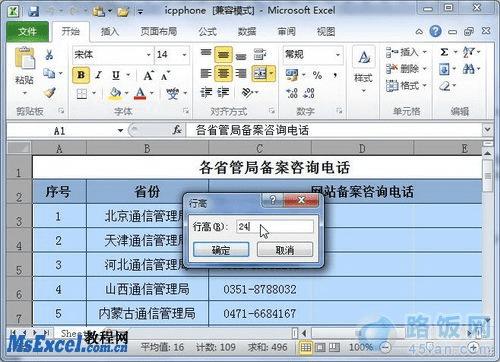Expand the formula bar
500x362 pixels.
pos(488,129)
